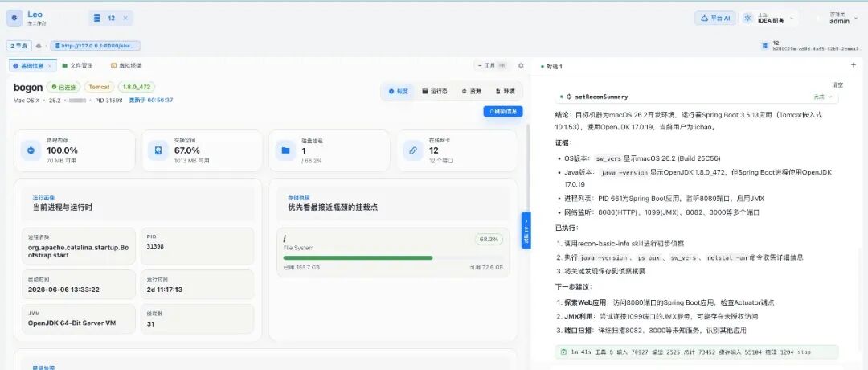Image resolution: width=868 pixels, height=370 pixels.
Task: Click the online NIC link icon
Action: point(413,150)
